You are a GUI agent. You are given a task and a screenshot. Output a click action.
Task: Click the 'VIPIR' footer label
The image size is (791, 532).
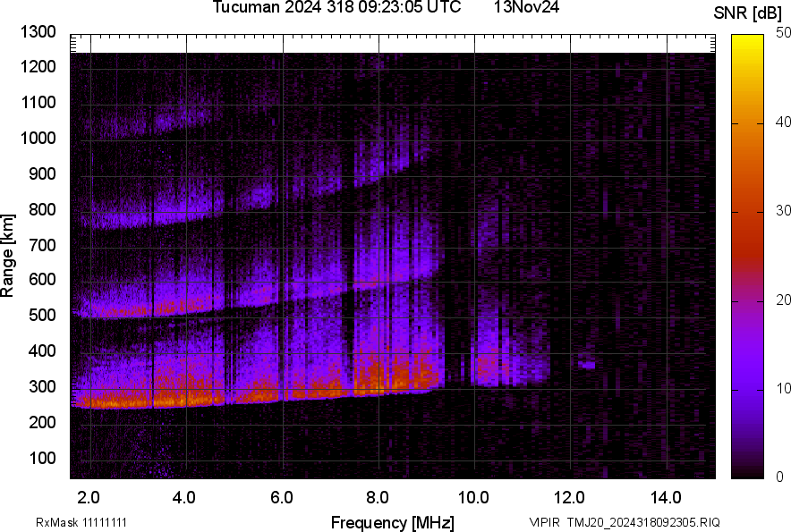(544, 522)
